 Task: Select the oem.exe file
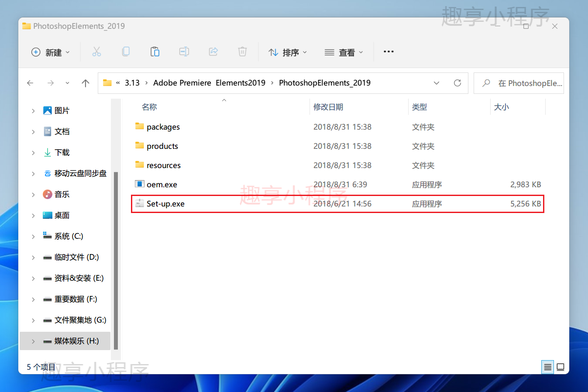coord(338,185)
